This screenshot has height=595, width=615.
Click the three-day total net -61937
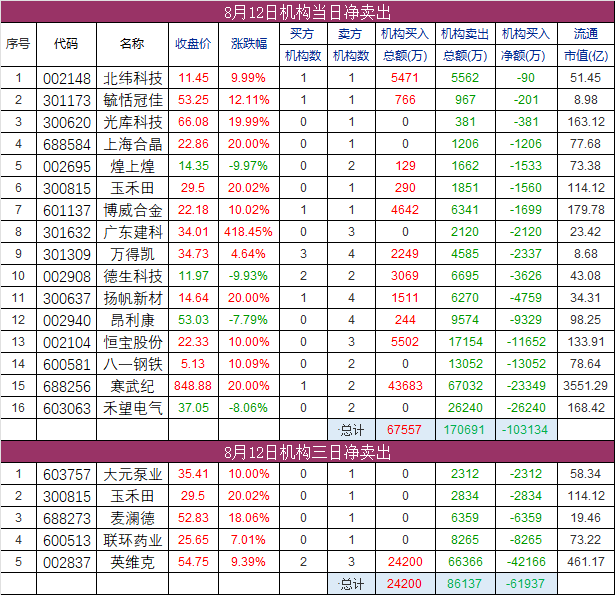[x=525, y=584]
